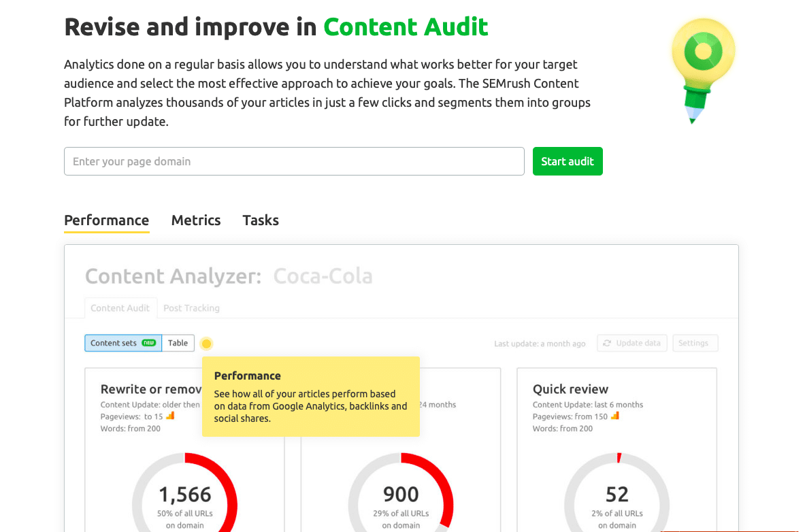Viewport: 805px width, 532px height.
Task: Click the lightbulb pencil illustration
Action: (703, 70)
